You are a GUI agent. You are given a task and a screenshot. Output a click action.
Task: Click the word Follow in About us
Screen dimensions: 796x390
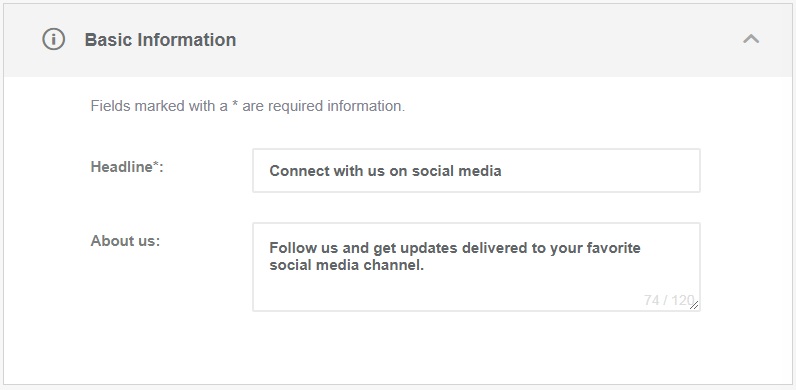[x=288, y=248]
